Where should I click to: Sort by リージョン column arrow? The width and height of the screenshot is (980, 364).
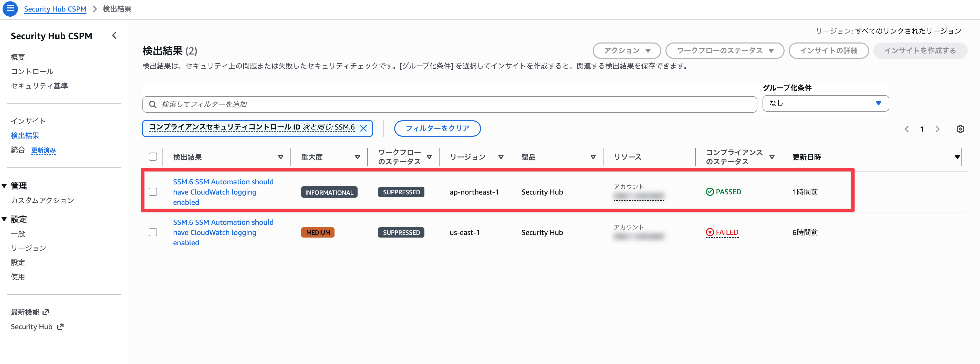click(x=501, y=157)
